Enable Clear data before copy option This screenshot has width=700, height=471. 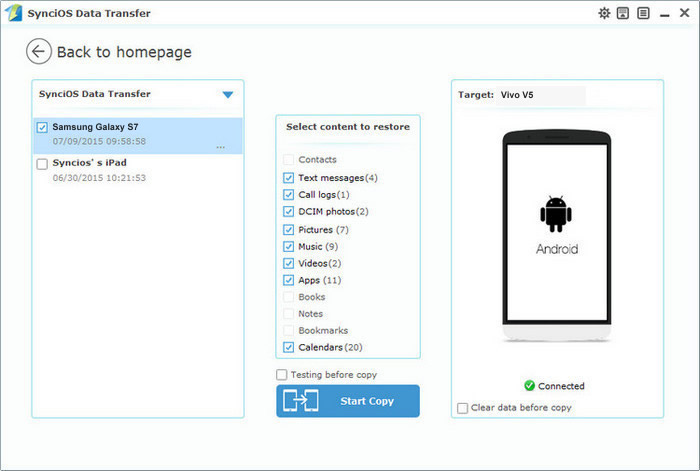click(x=462, y=408)
